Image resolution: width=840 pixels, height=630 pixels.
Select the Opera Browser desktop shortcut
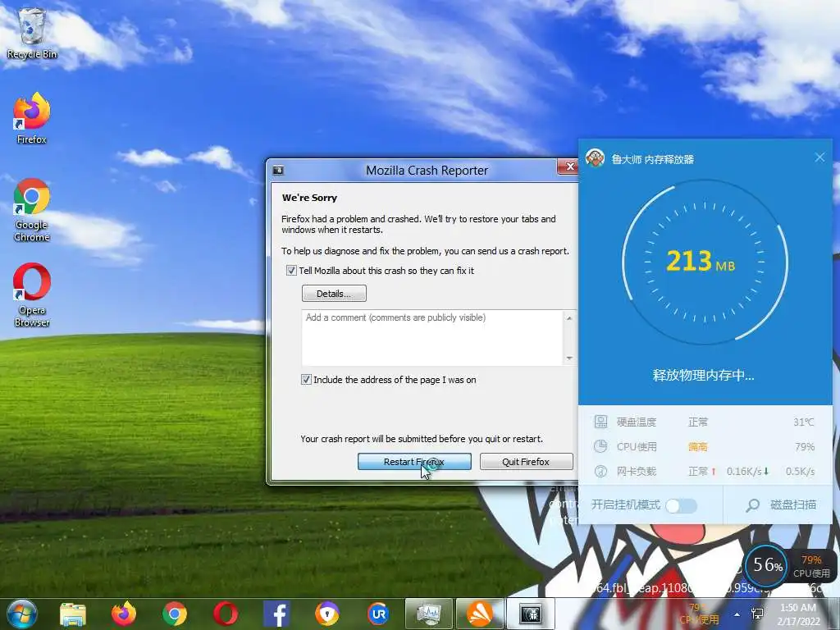point(32,294)
